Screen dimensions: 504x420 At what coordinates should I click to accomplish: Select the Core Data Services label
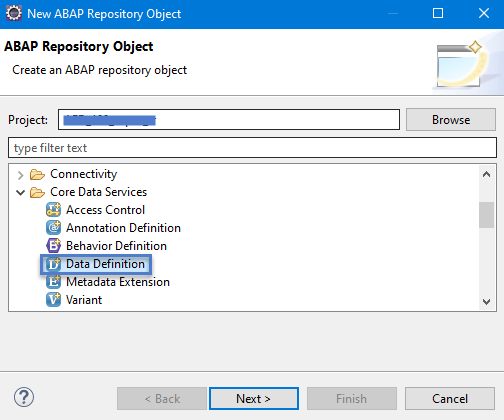pos(98,192)
